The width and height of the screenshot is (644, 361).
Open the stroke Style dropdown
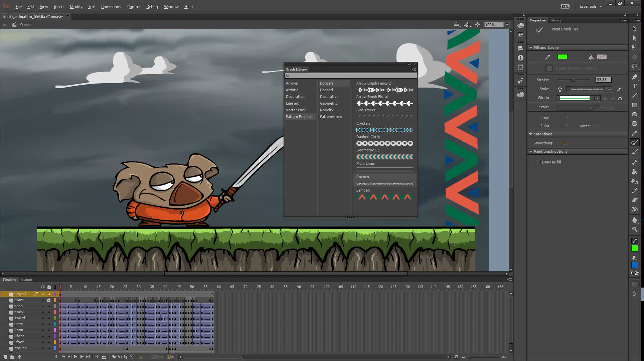609,89
